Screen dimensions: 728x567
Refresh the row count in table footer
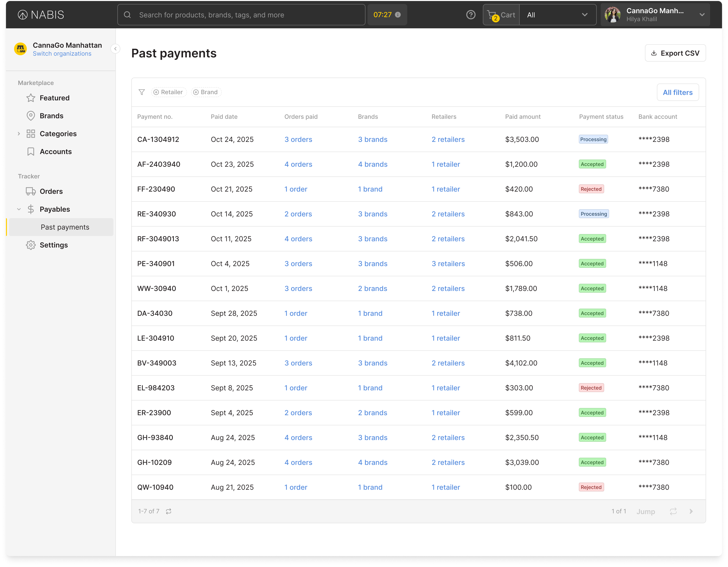[169, 511]
